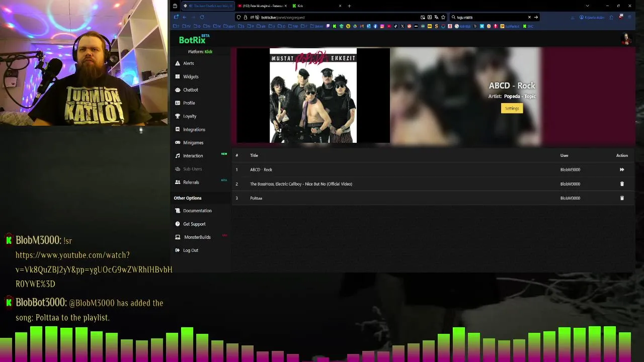Go back to the previous page
This screenshot has height=362, width=644.
pos(184,17)
